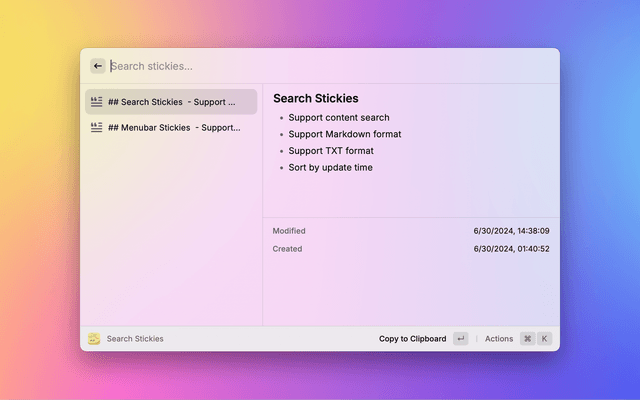Screen dimensions: 640x400
Task: Click the Command key symbol icon
Action: click(527, 339)
